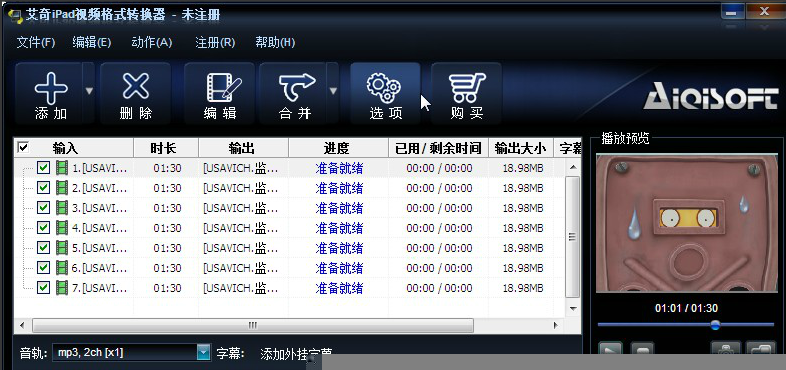Minimize the converter window

pyautogui.click(x=732, y=13)
